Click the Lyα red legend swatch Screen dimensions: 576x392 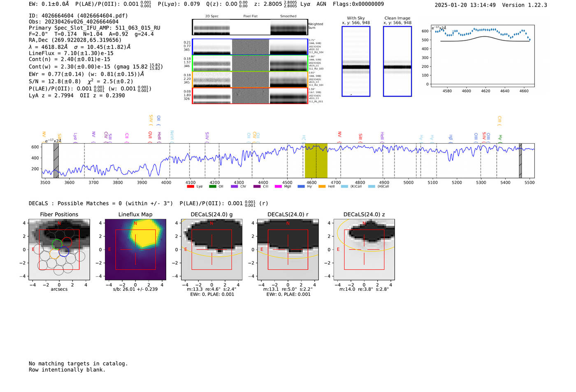point(190,186)
